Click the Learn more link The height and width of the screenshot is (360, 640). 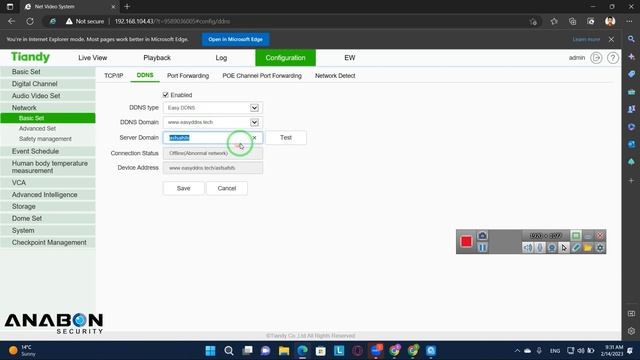(x=586, y=40)
